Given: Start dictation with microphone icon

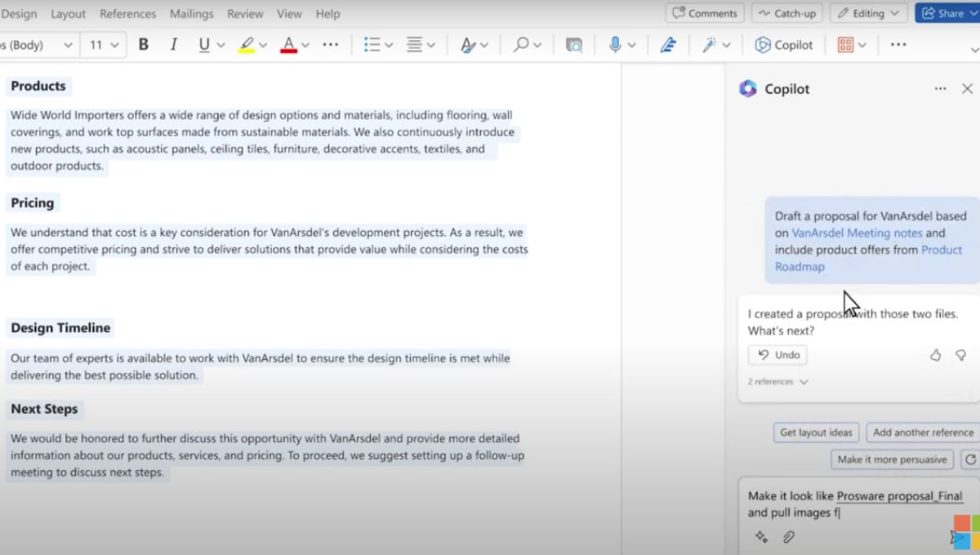Looking at the screenshot, I should [x=615, y=45].
